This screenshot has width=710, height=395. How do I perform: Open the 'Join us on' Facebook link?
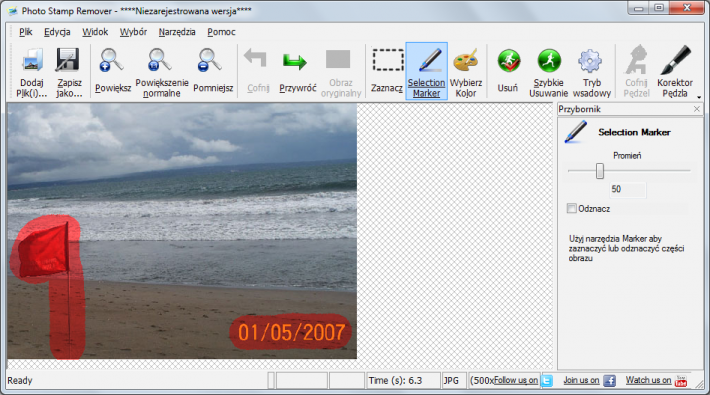pyautogui.click(x=581, y=380)
